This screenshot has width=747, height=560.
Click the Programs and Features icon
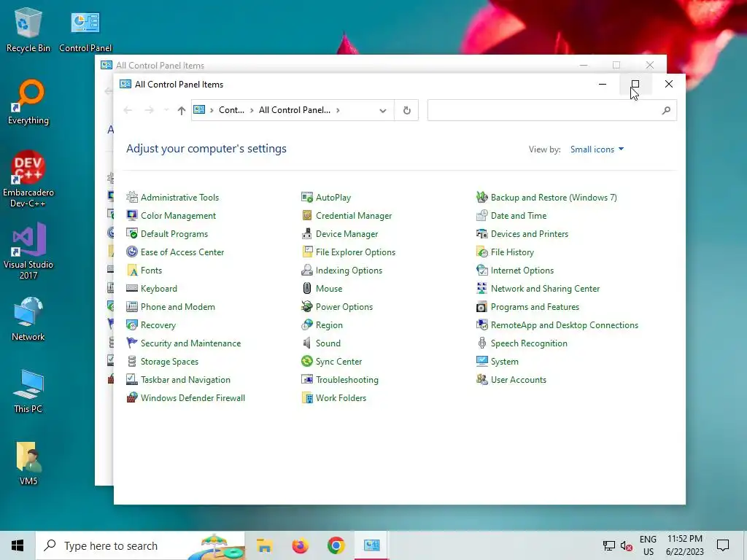pos(482,307)
